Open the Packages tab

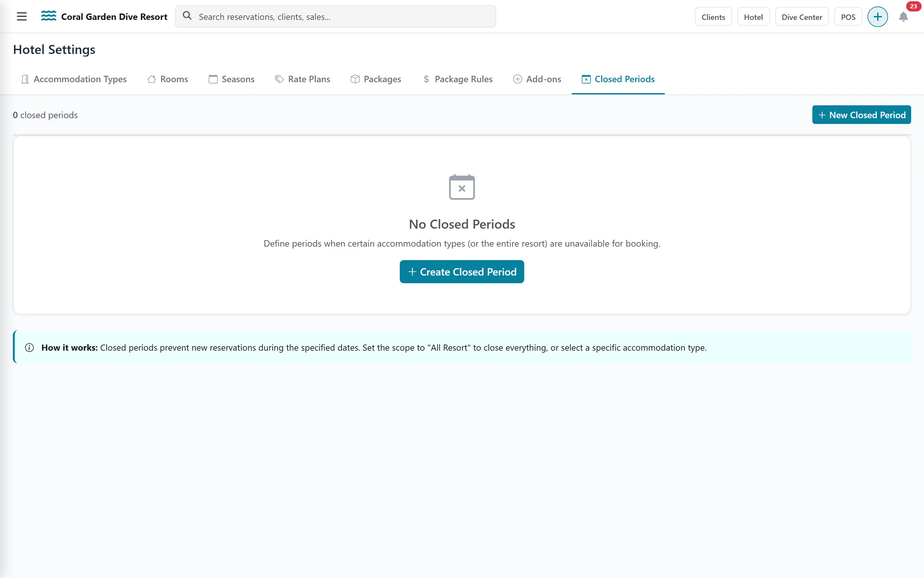[x=376, y=79]
